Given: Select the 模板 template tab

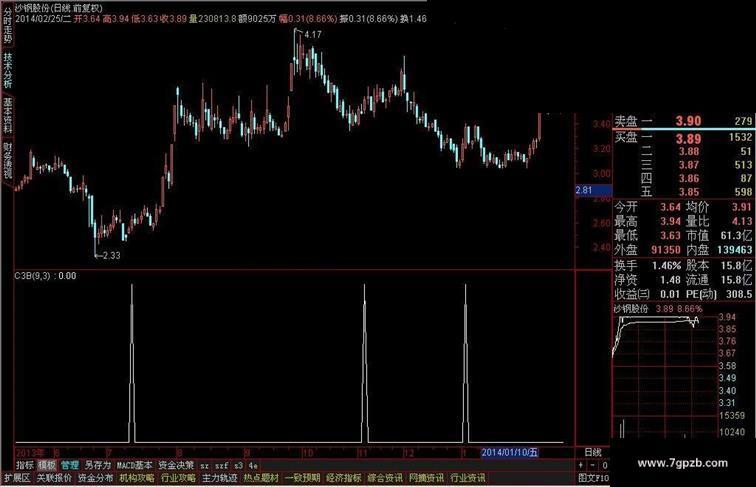Looking at the screenshot, I should tap(47, 465).
